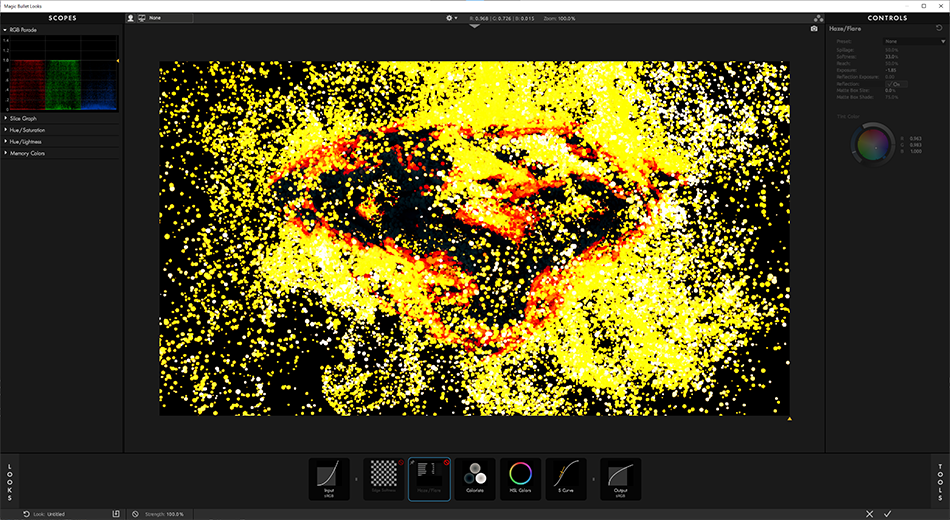950x520 pixels.
Task: Toggle the Haze/Flare red disable badge
Action: [x=447, y=462]
